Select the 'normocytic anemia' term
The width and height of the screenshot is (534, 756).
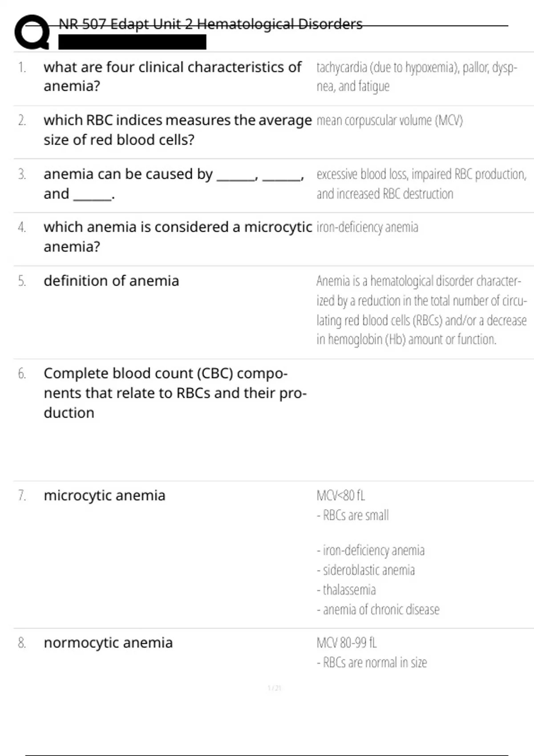click(108, 643)
